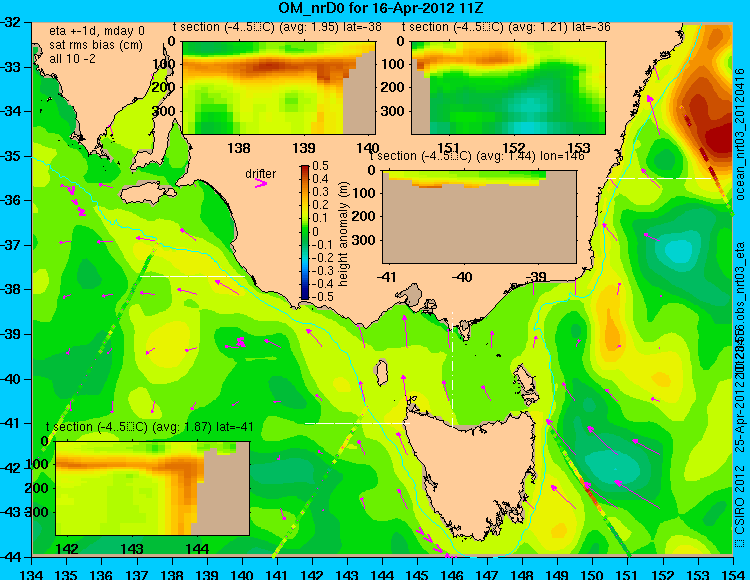750x580 pixels.
Task: Click the colorbar value -0.1
Action: (x=320, y=244)
